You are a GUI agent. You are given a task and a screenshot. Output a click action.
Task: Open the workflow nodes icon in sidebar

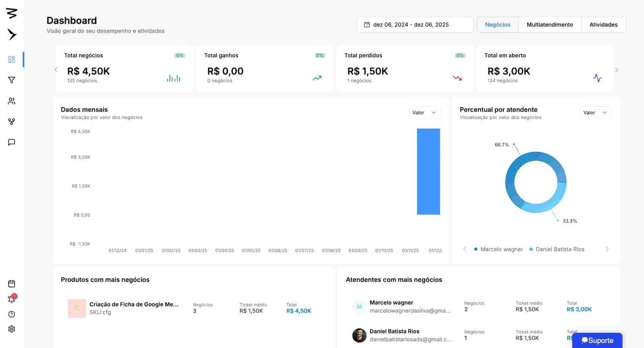pos(12,122)
